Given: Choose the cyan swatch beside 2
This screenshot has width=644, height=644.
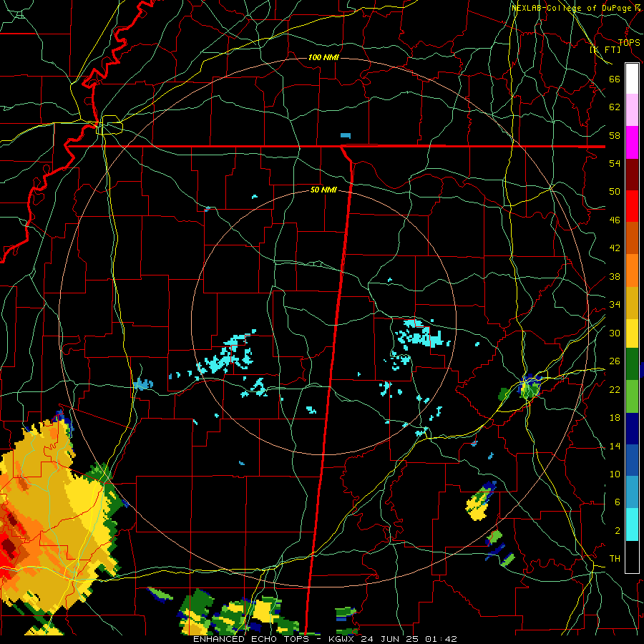Looking at the screenshot, I should point(632,525).
